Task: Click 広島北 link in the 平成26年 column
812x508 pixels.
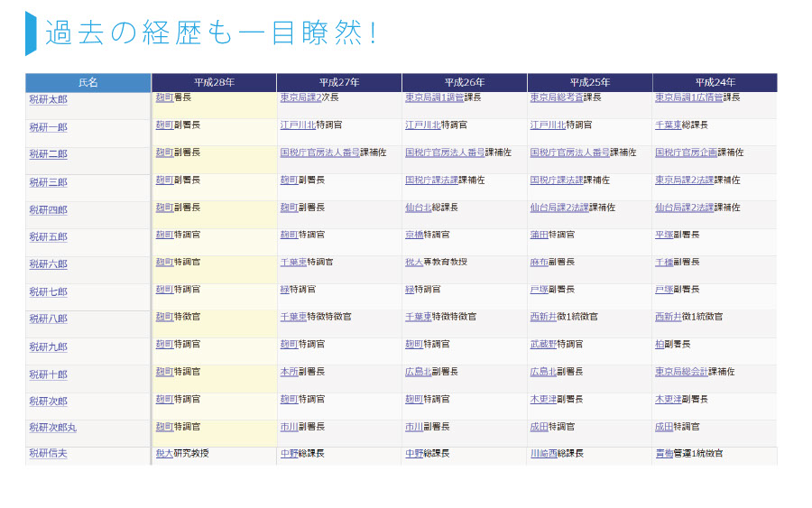Action: point(419,371)
